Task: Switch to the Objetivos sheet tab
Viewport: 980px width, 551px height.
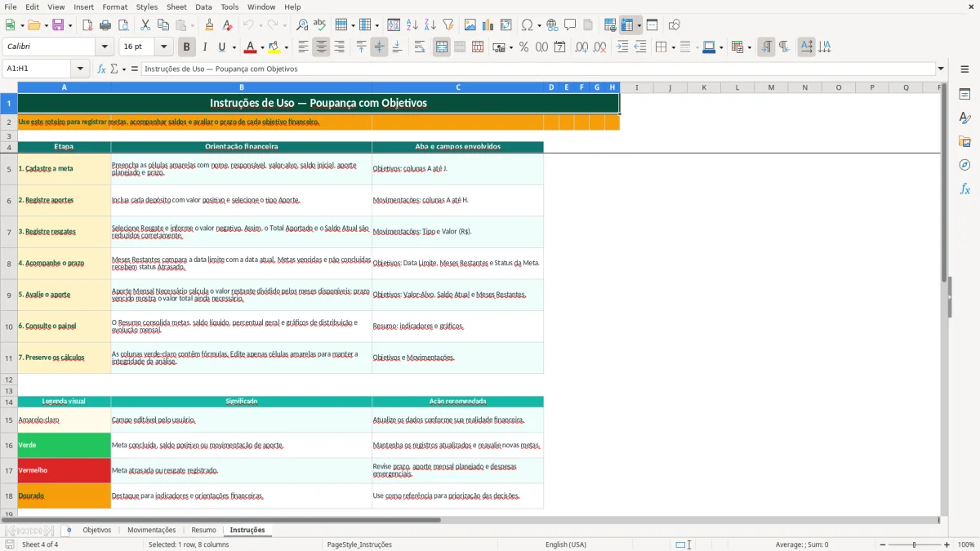Action: pos(97,530)
